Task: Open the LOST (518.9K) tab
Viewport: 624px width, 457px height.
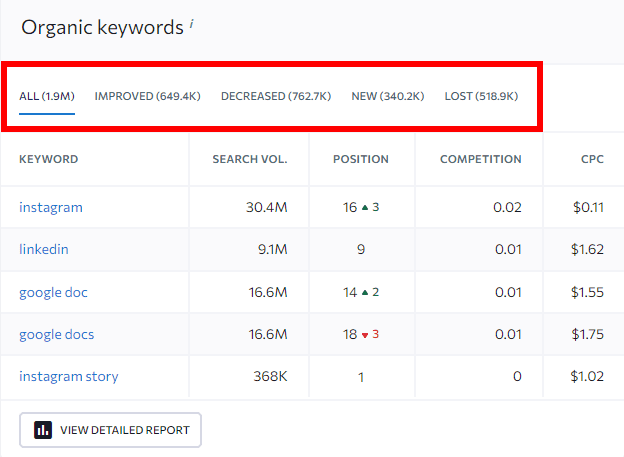Action: (482, 96)
